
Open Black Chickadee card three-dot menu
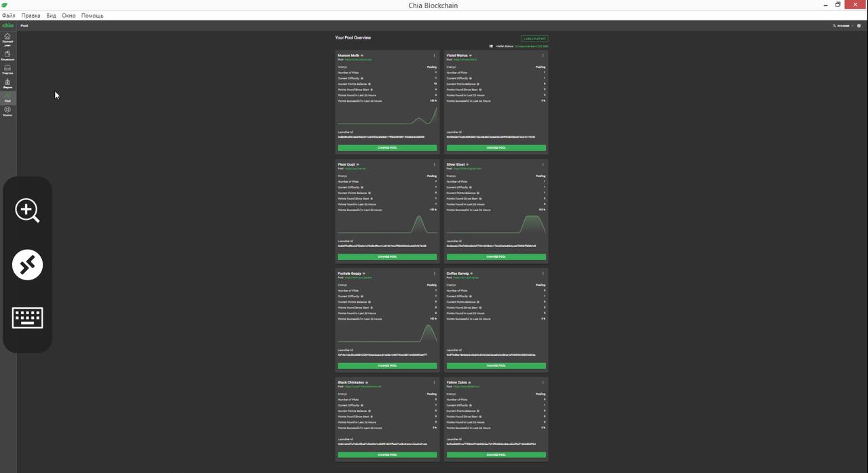[x=435, y=383]
